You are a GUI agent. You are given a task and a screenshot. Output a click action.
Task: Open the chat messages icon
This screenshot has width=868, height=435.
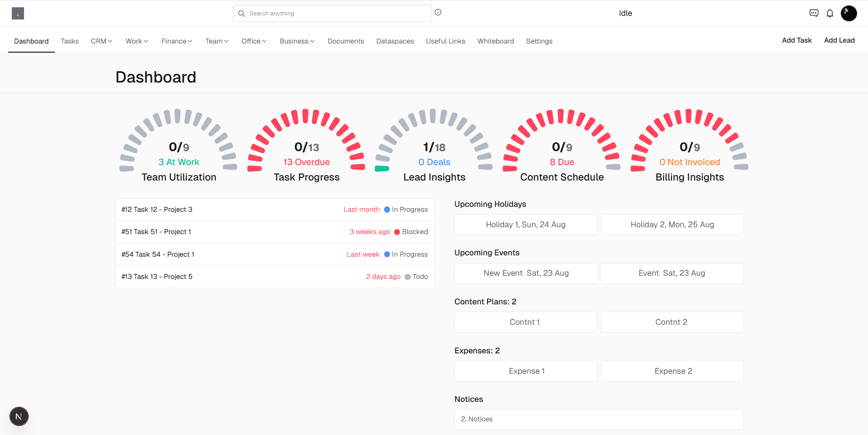point(814,13)
